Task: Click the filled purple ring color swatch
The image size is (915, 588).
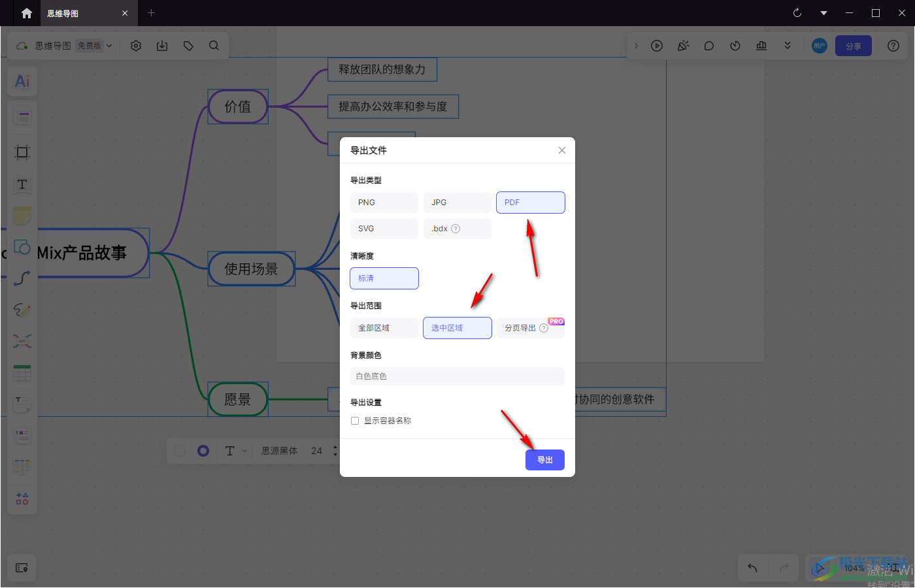Action: tap(203, 451)
